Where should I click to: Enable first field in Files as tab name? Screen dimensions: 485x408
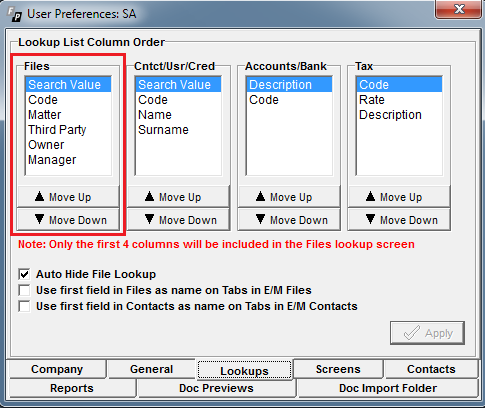coord(24,290)
